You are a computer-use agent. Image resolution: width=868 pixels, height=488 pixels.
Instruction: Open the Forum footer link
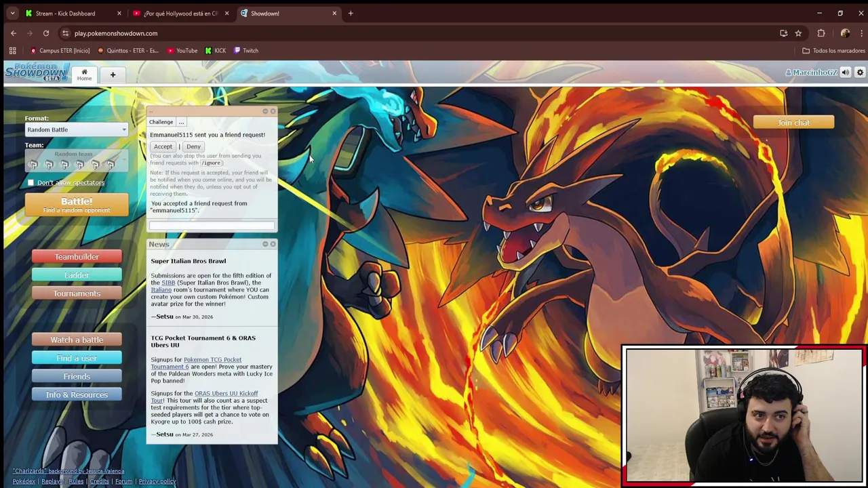click(123, 481)
